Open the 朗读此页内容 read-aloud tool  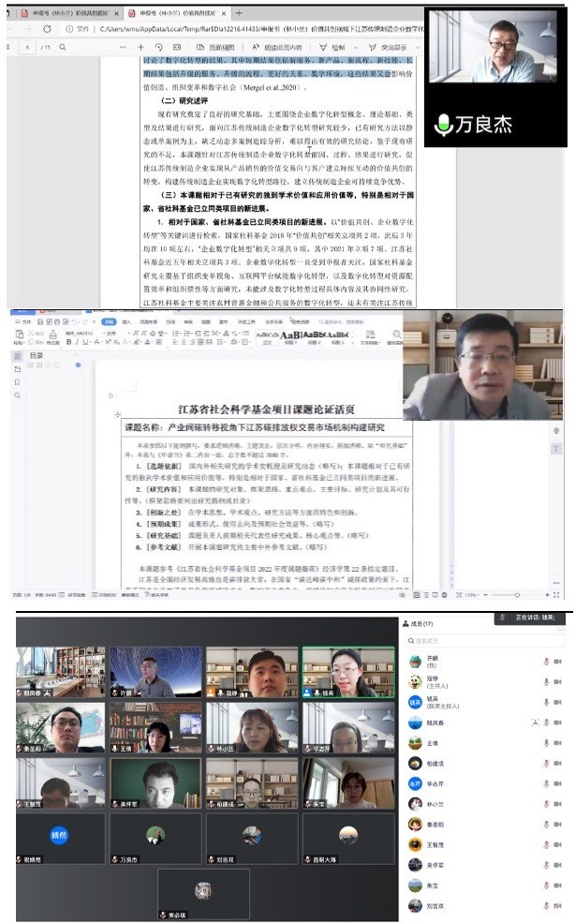280,47
